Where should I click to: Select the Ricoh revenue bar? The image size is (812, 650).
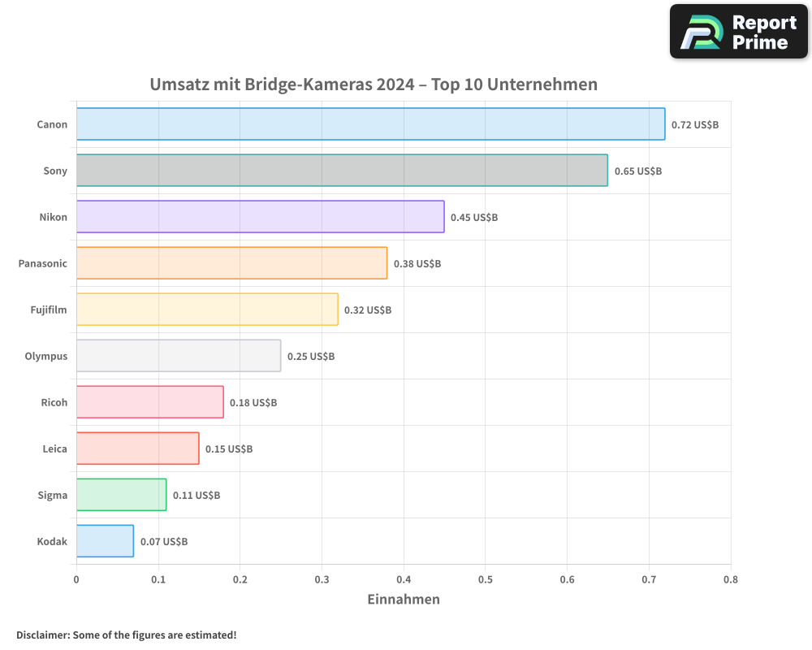(x=149, y=402)
